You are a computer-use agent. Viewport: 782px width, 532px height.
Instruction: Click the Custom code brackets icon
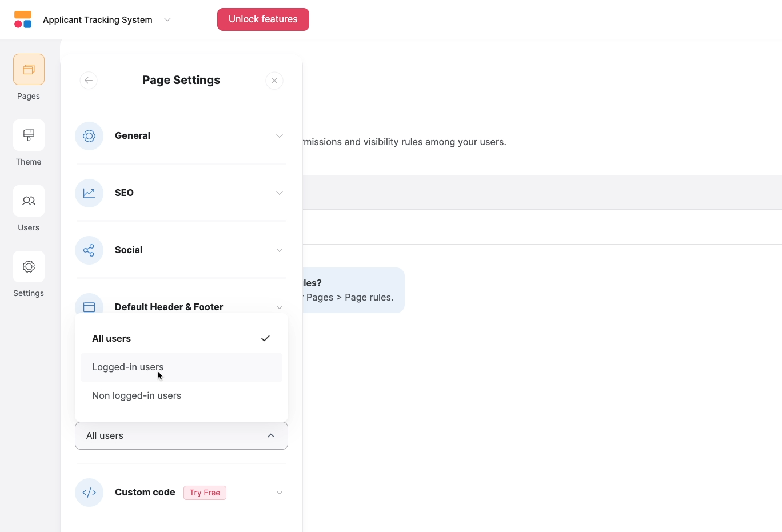[x=89, y=493]
